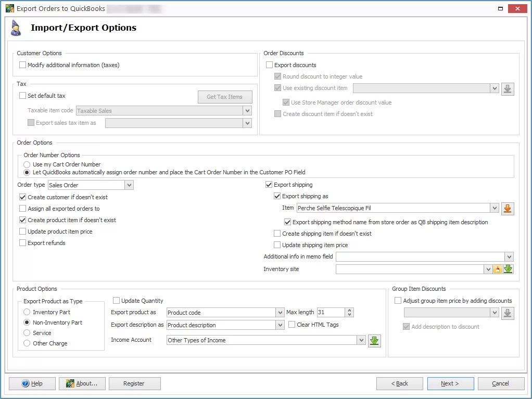
Task: Select the Service product type
Action: pos(27,333)
